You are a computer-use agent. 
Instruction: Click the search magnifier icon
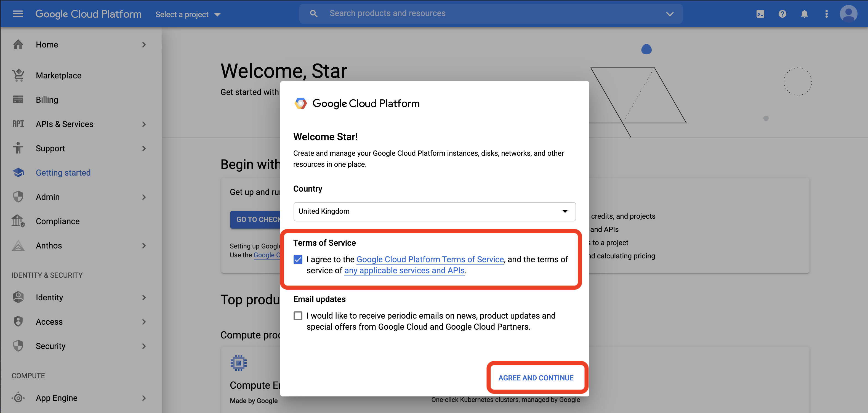pyautogui.click(x=313, y=14)
